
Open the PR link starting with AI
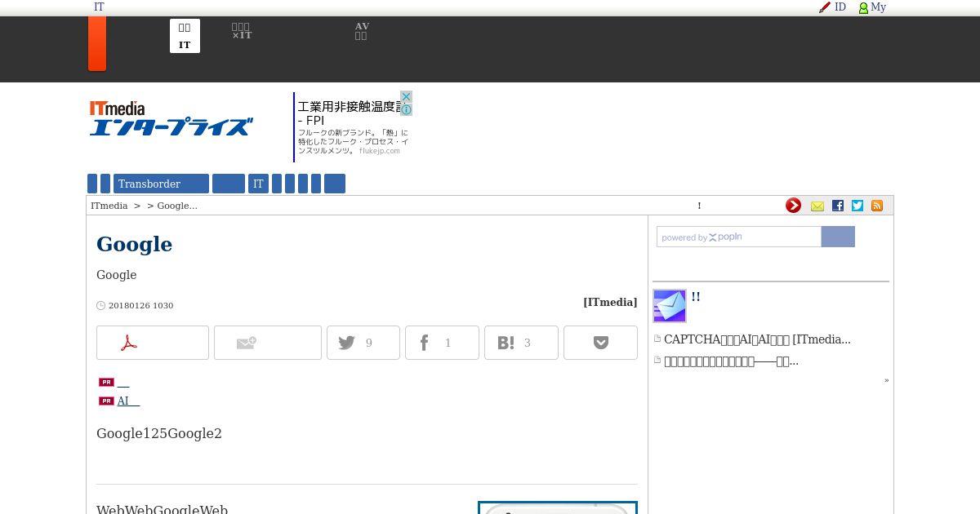129,401
